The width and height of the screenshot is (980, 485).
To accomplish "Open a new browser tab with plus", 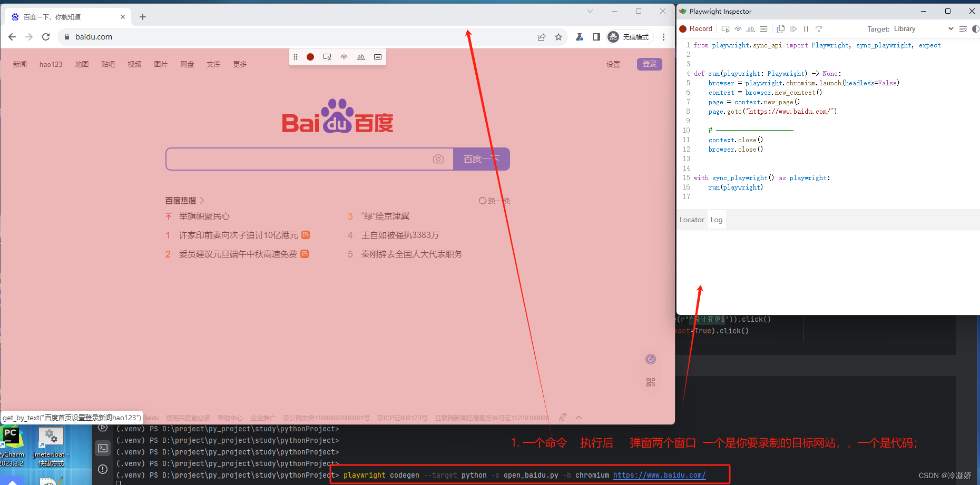I will [x=143, y=17].
